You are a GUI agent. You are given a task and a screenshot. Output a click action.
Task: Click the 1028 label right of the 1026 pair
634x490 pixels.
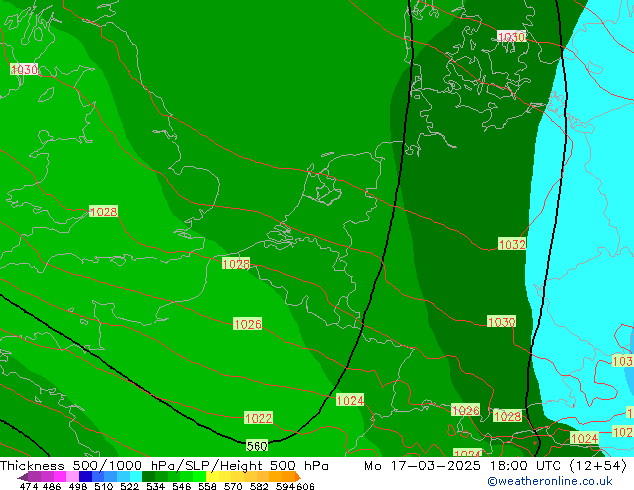coord(507,416)
